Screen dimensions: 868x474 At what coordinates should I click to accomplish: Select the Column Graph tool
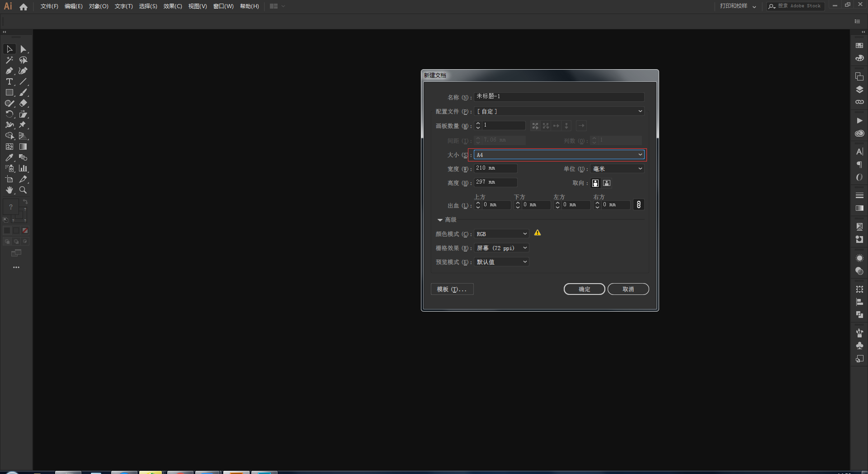coord(24,168)
